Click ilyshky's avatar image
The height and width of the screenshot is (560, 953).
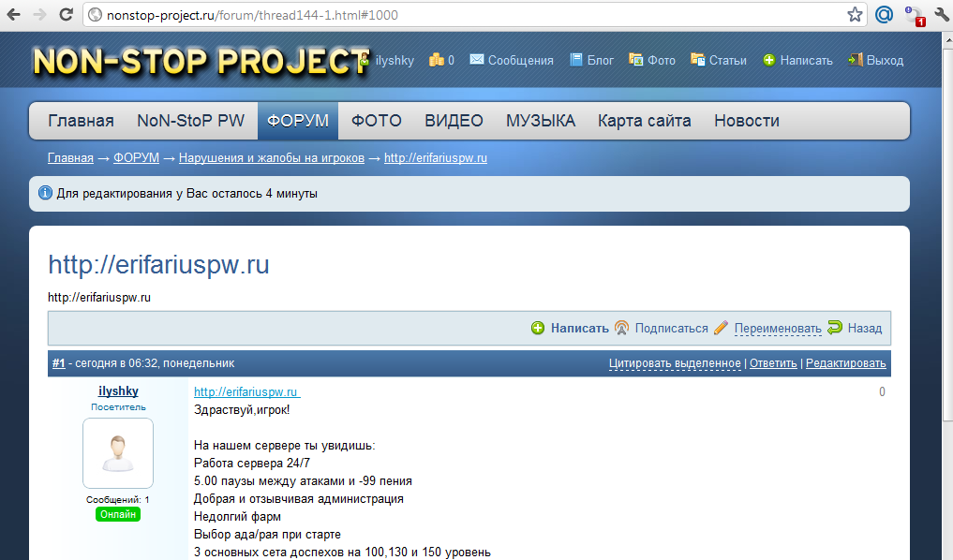pyautogui.click(x=118, y=453)
